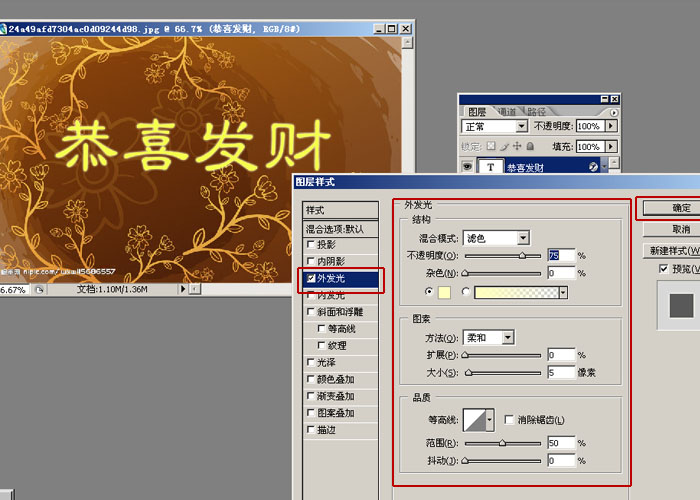Click lock image pixels brush icon
Screen dimensions: 700x500
(x=504, y=146)
